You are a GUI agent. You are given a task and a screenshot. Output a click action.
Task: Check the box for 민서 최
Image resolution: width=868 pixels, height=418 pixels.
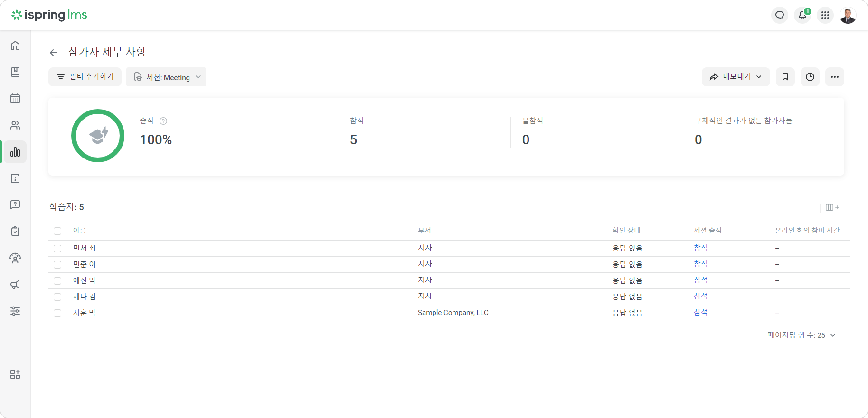58,249
